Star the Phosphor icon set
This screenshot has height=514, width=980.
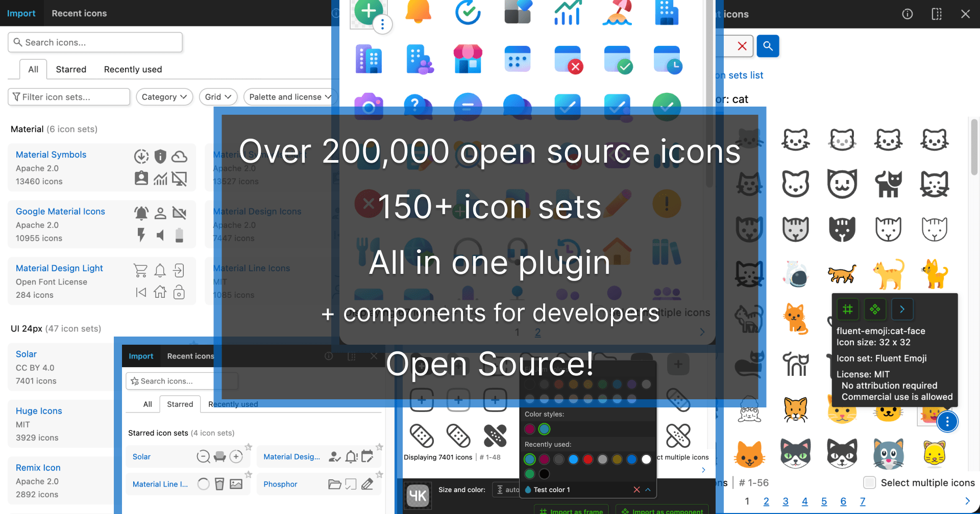click(380, 475)
